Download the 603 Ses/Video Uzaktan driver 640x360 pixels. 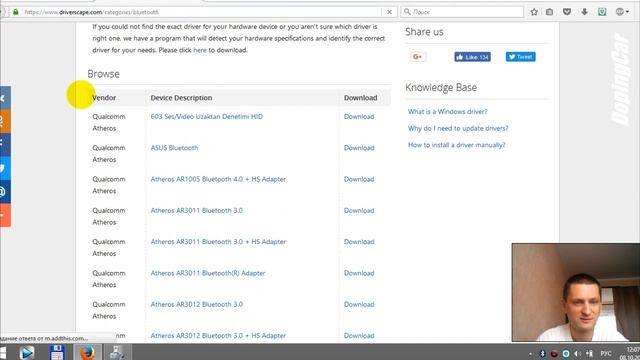(359, 116)
